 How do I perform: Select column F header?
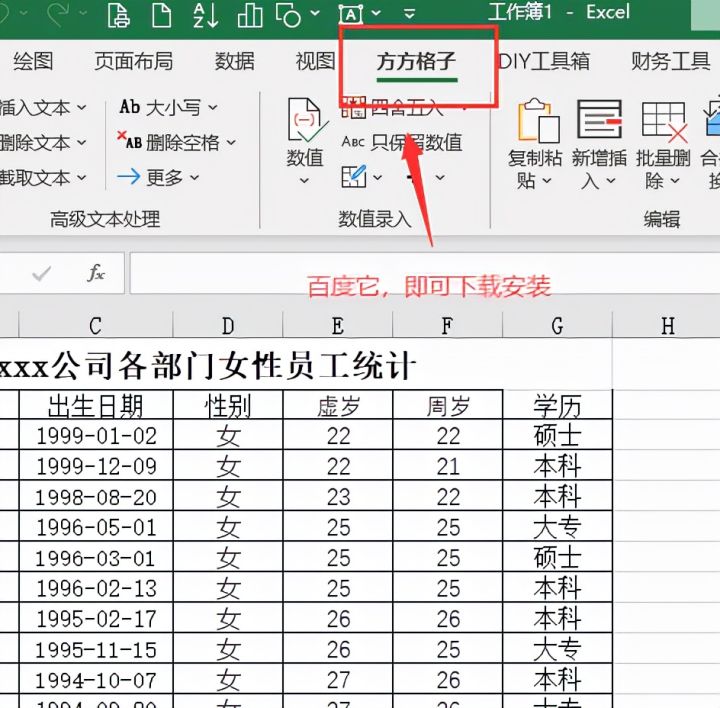point(448,326)
